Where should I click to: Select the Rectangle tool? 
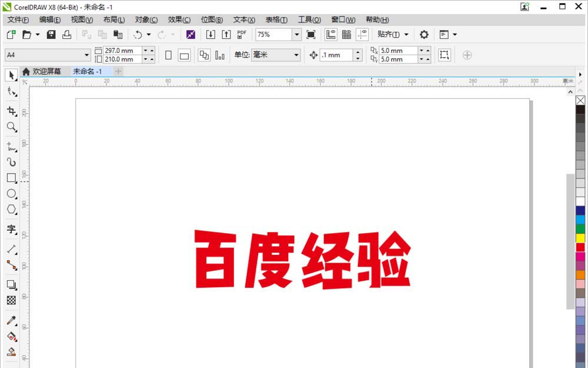(x=11, y=178)
